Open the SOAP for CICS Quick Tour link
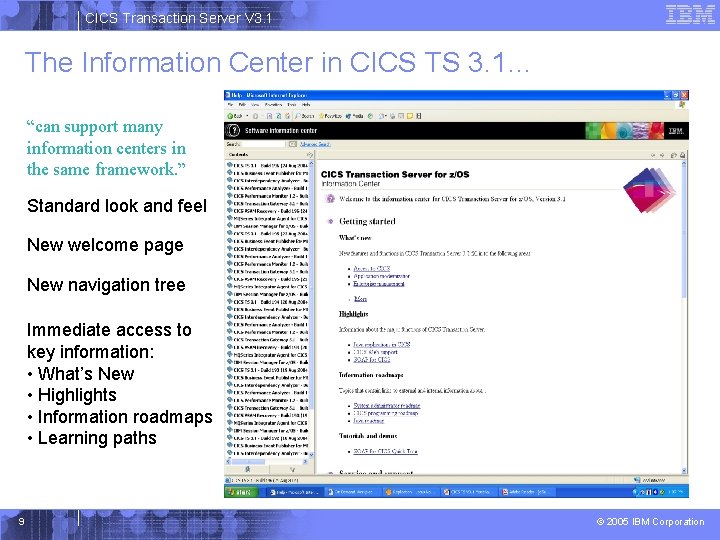The image size is (720, 540). [385, 451]
